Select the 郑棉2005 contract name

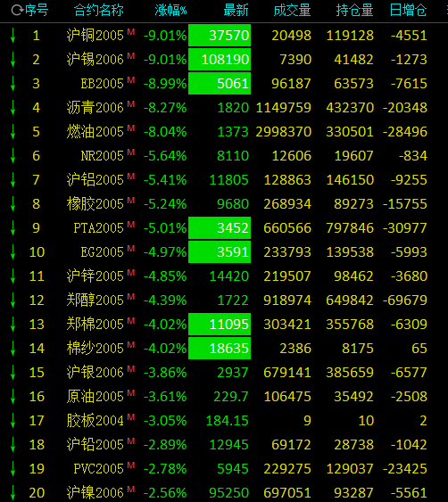point(95,325)
